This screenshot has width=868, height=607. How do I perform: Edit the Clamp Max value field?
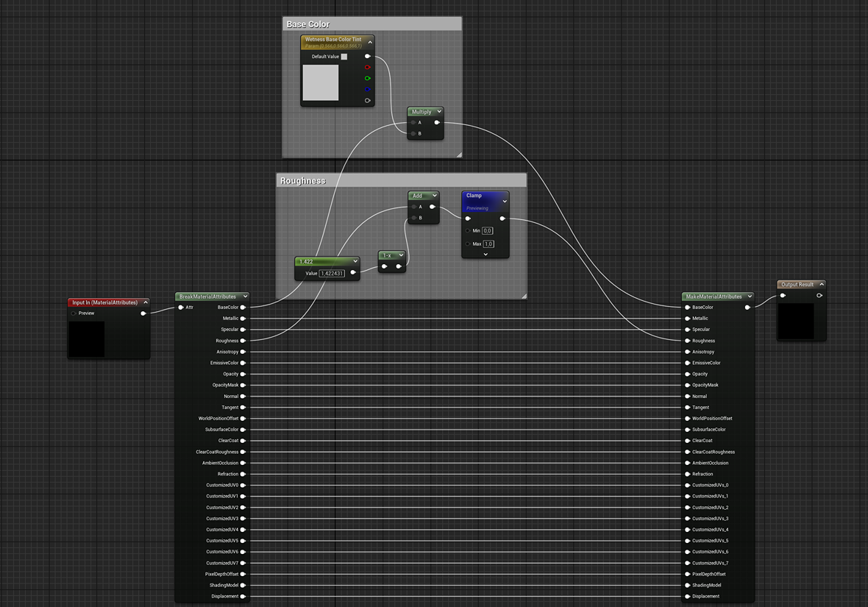coord(488,244)
